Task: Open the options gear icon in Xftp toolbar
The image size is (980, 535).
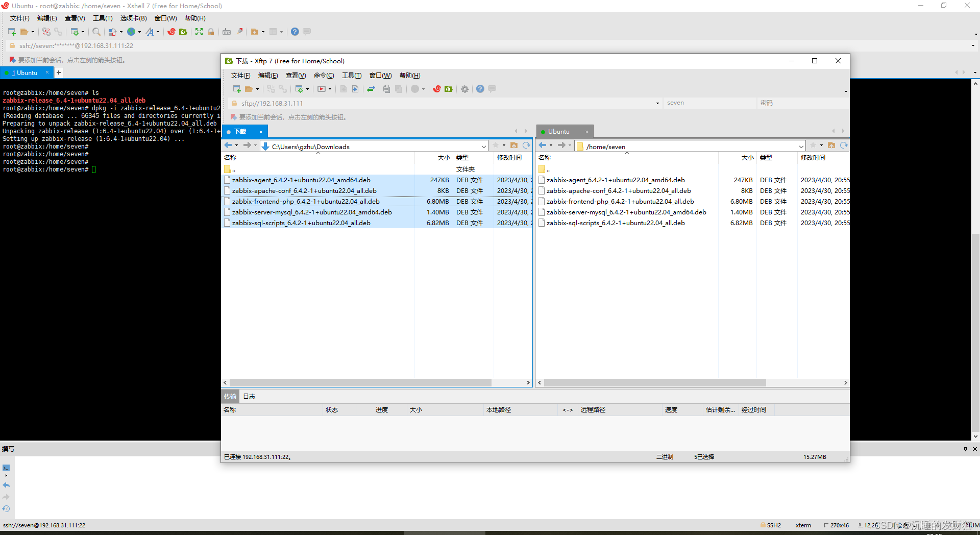Action: click(x=464, y=89)
